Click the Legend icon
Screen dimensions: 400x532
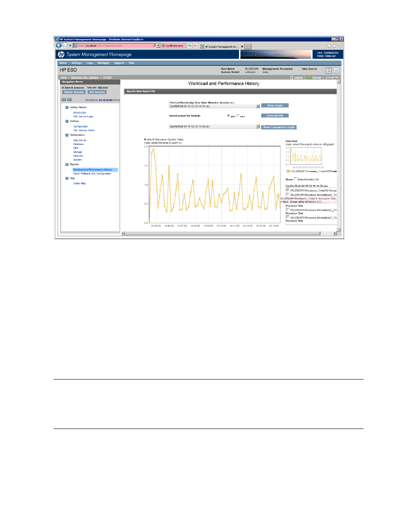(292, 77)
